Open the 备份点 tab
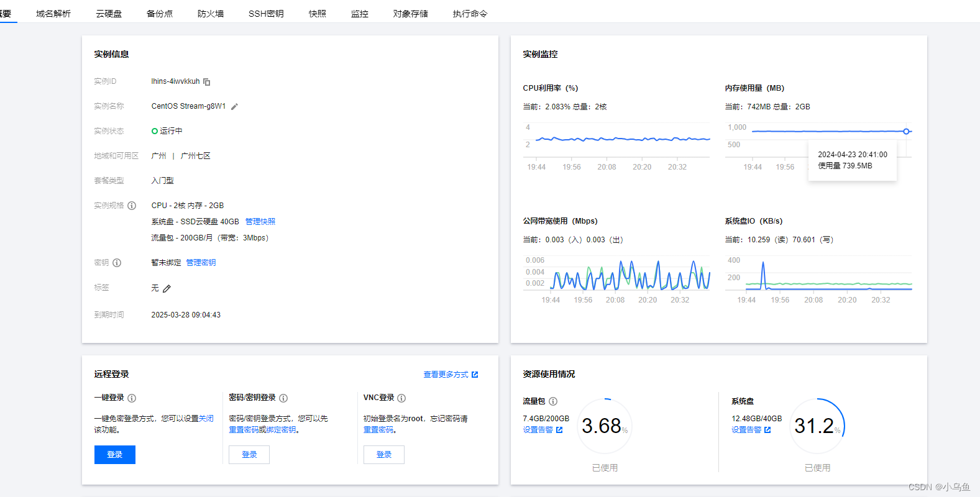Viewport: 980px width, 497px height. click(160, 14)
